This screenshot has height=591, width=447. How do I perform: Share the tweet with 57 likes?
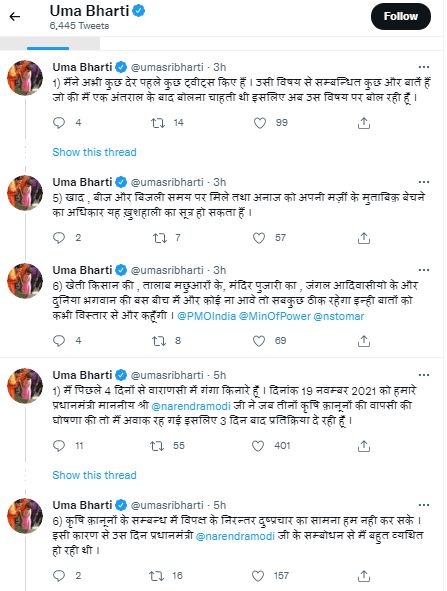[364, 238]
